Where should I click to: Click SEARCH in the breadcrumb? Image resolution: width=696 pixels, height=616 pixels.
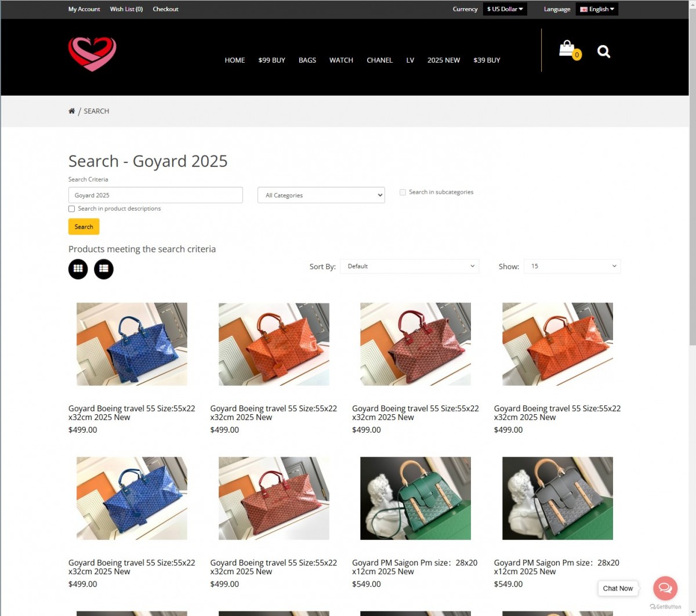pyautogui.click(x=96, y=111)
